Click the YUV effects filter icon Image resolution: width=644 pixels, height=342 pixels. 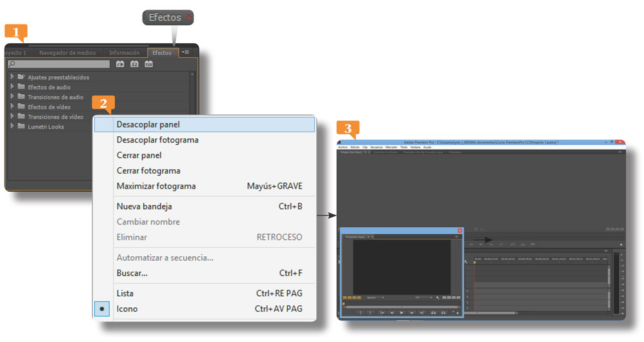[149, 64]
